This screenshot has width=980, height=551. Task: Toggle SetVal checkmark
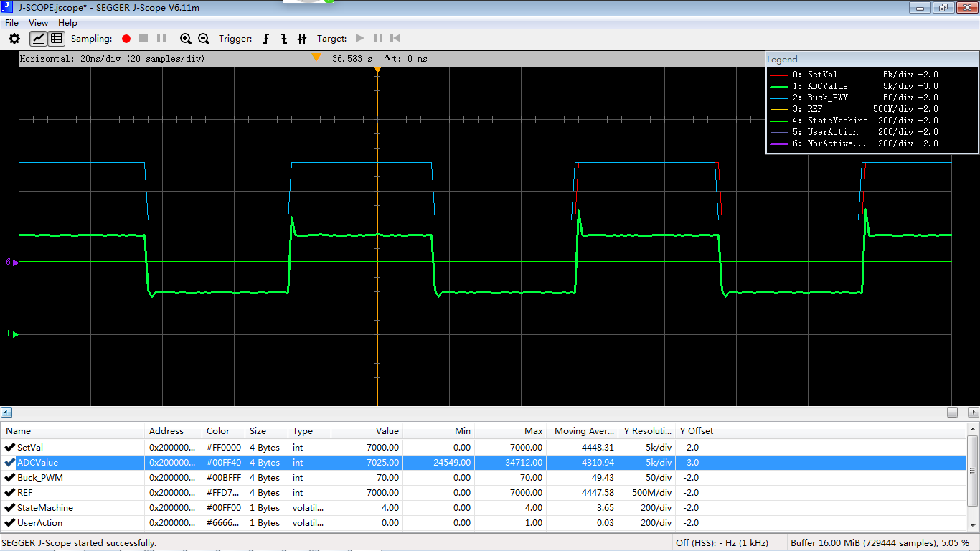[9, 447]
